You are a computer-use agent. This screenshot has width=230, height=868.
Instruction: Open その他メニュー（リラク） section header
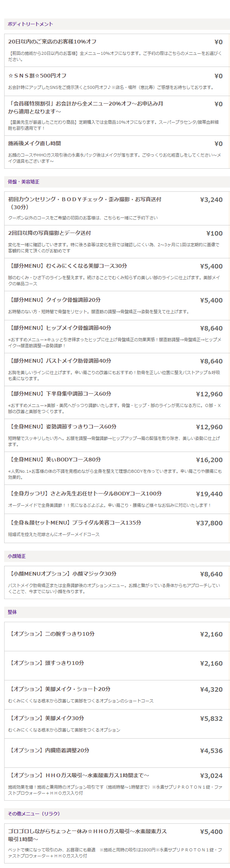click(x=34, y=814)
